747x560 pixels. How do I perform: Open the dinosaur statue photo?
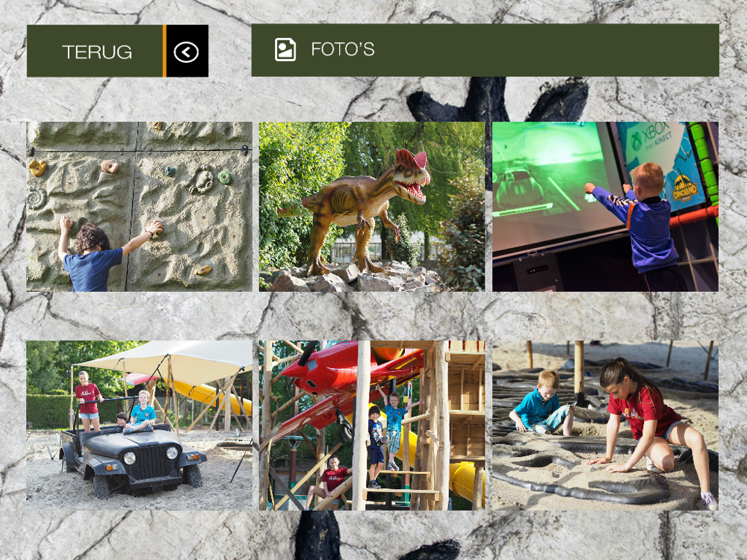[x=371, y=207]
